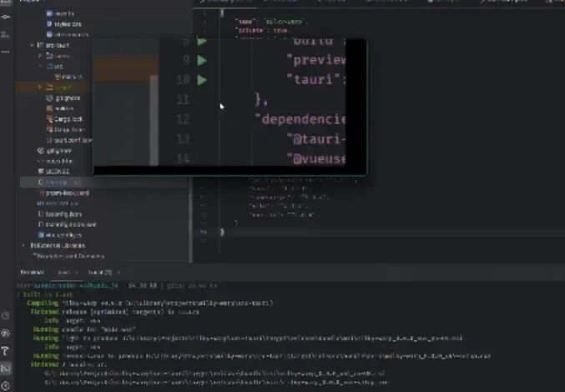This screenshot has width=565, height=392.
Task: Open vite.config.ts file
Action: [60, 235]
